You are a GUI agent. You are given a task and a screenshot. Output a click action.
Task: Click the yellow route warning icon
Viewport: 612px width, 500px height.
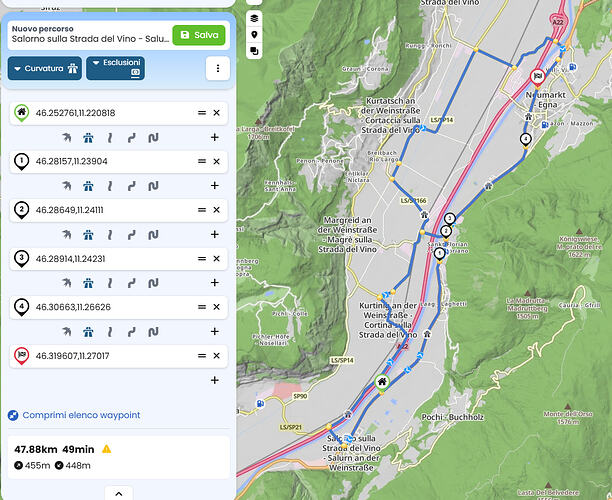(106, 449)
